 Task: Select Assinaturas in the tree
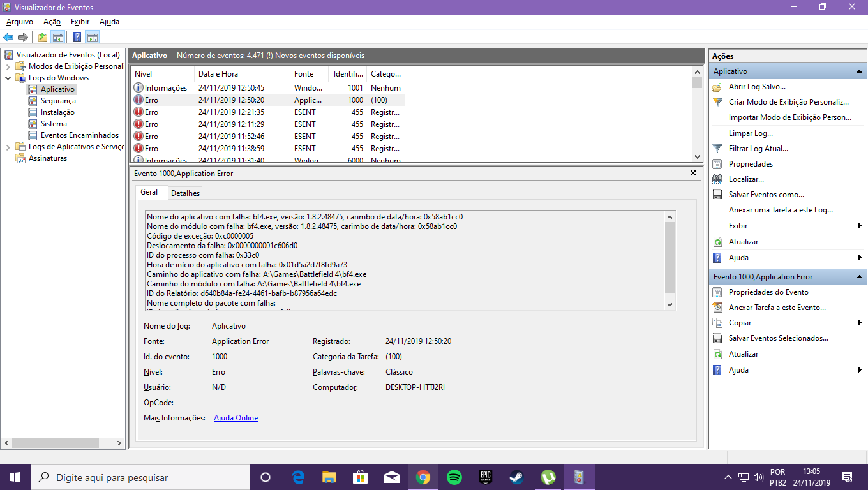pyautogui.click(x=48, y=158)
